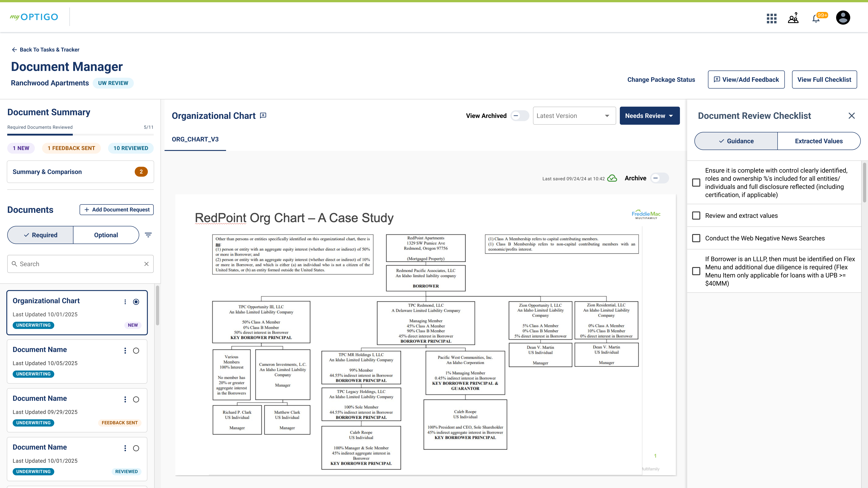
Task: Click the Required Documents Reviewed progress bar
Action: point(81,135)
